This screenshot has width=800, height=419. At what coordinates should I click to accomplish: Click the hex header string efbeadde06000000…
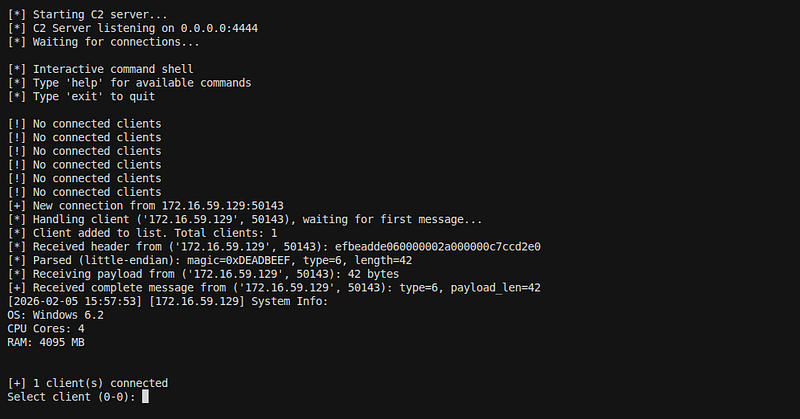coord(437,247)
